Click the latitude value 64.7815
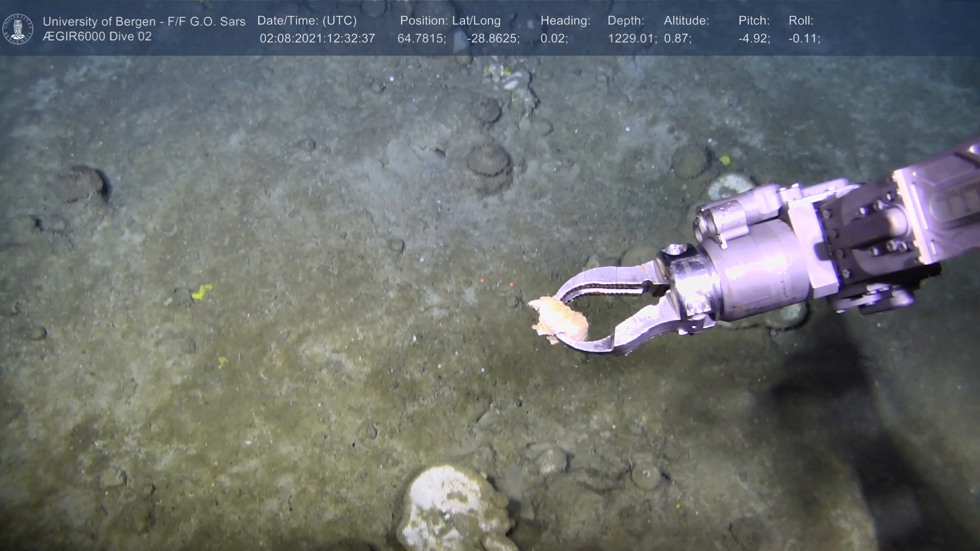 pyautogui.click(x=421, y=39)
